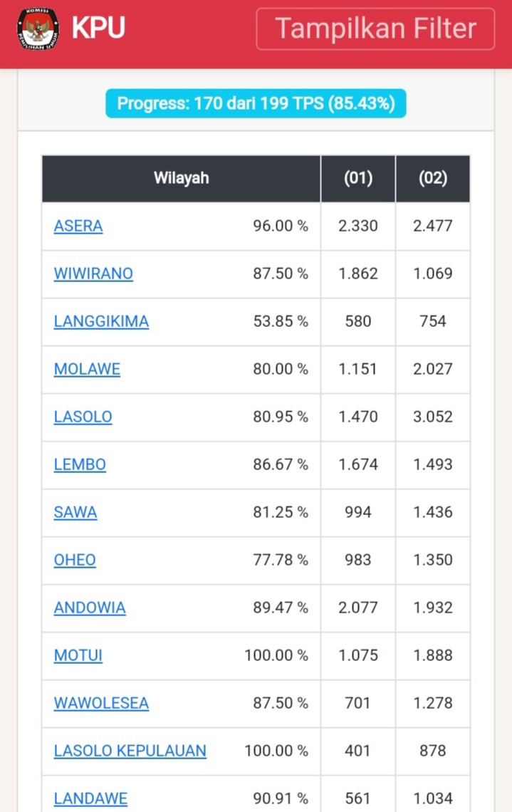Click the Wilayah column header
The height and width of the screenshot is (812, 512).
point(181,178)
